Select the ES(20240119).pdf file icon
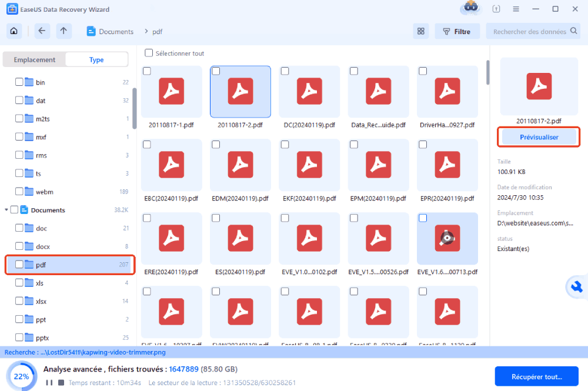The image size is (588, 391). (240, 238)
